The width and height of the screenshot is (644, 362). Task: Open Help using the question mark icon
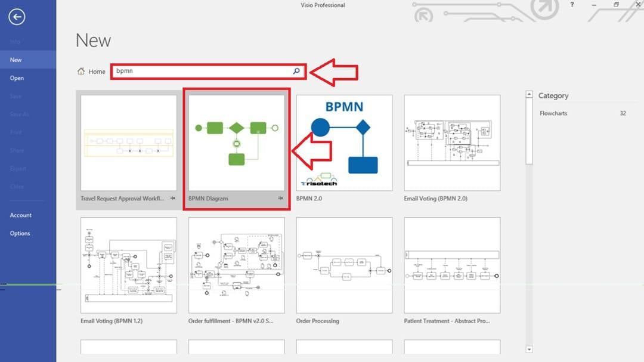(571, 5)
